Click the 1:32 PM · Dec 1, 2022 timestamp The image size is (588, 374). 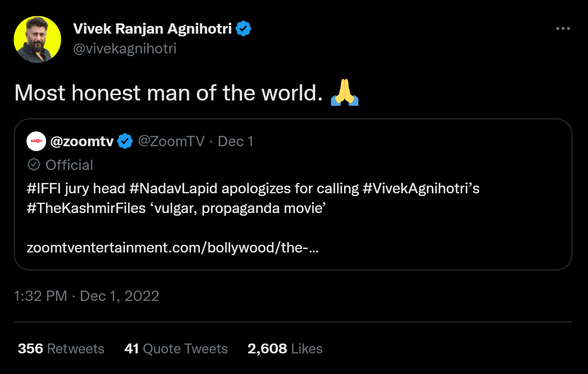87,296
